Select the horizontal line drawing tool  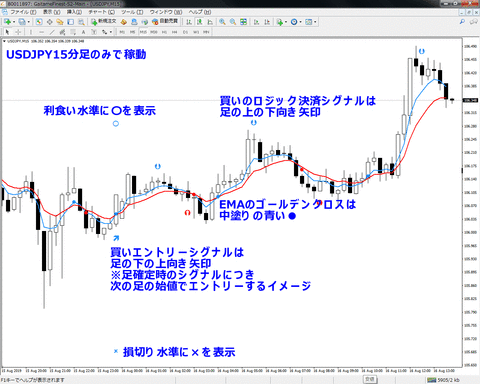click(x=41, y=32)
